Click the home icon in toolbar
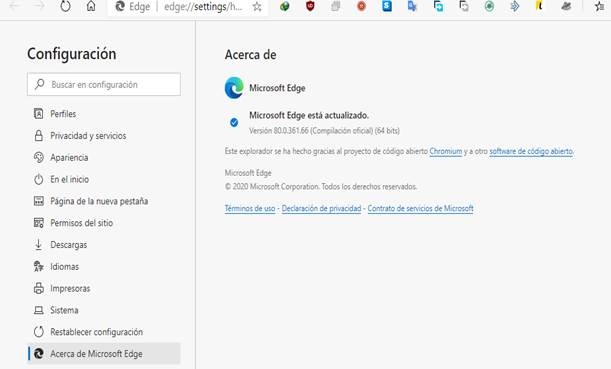 click(91, 6)
